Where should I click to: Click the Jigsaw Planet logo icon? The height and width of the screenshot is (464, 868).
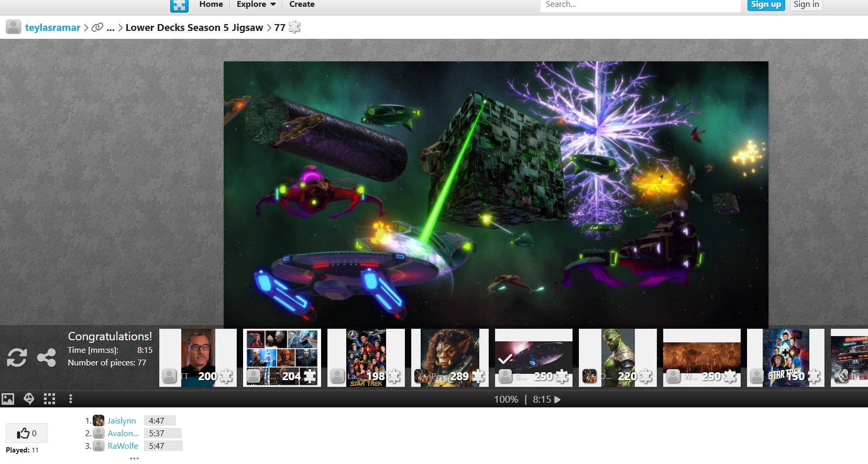click(179, 6)
